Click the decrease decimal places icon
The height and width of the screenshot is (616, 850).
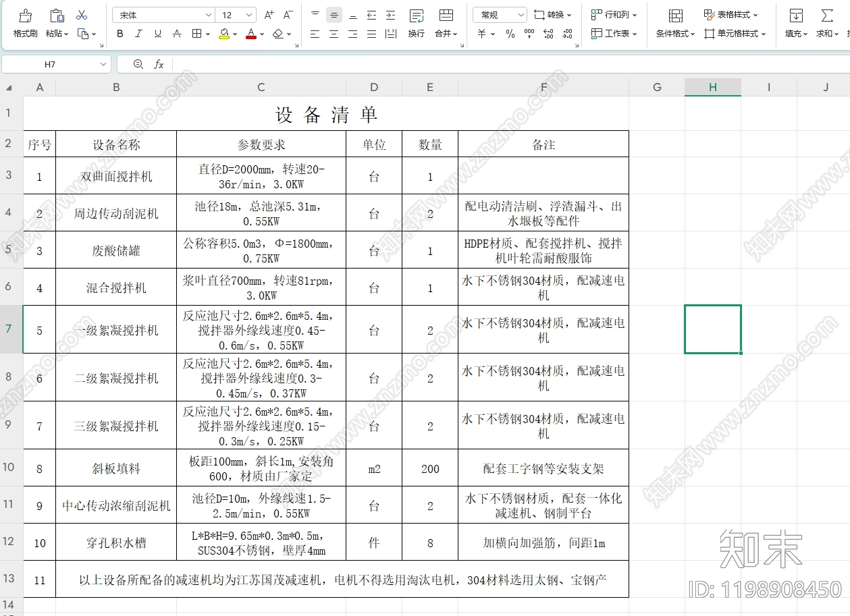point(568,34)
